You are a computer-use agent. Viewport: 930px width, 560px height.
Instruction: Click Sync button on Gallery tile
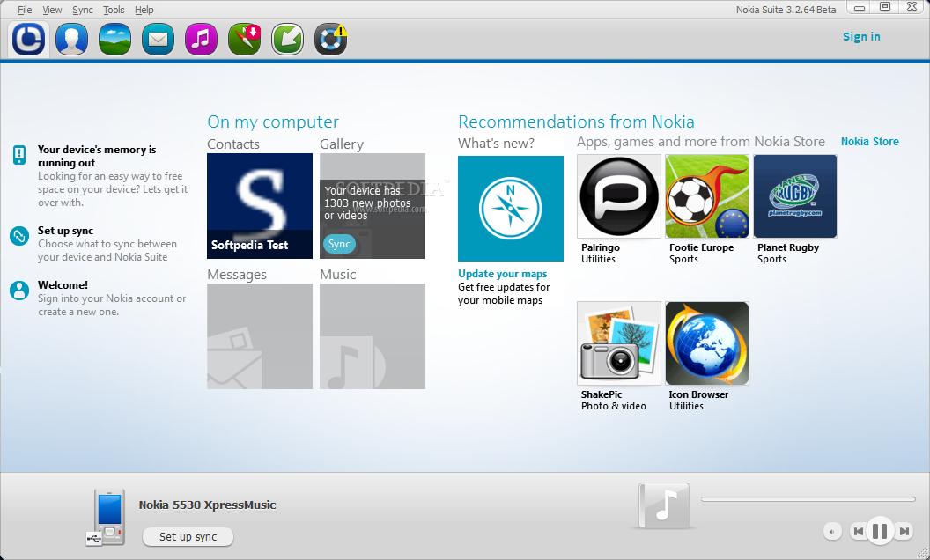pos(339,243)
